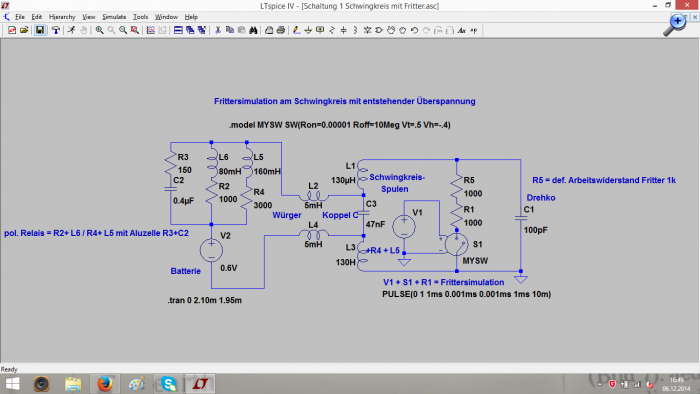Click the Run simulation icon in toolbar
Image resolution: width=700 pixels, height=394 pixels.
tap(71, 30)
